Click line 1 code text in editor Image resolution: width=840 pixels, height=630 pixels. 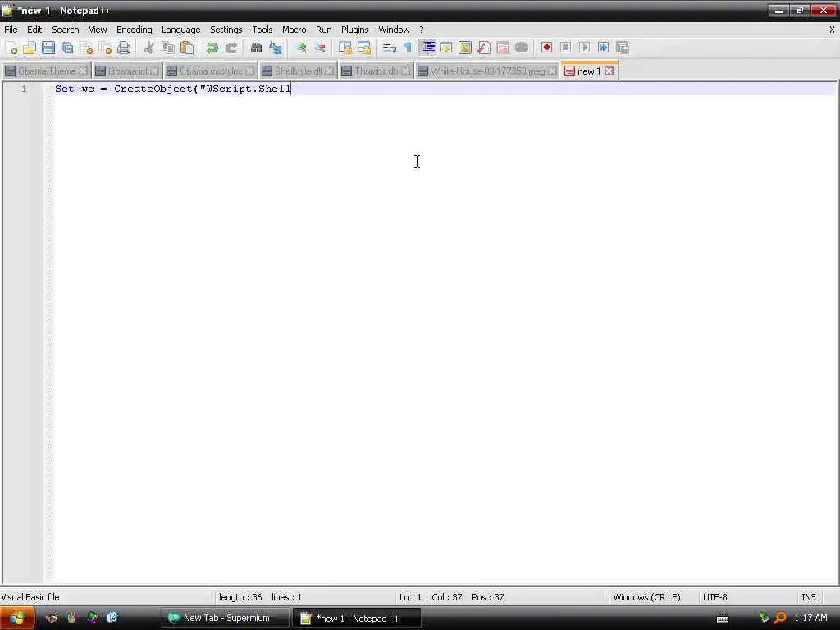173,89
